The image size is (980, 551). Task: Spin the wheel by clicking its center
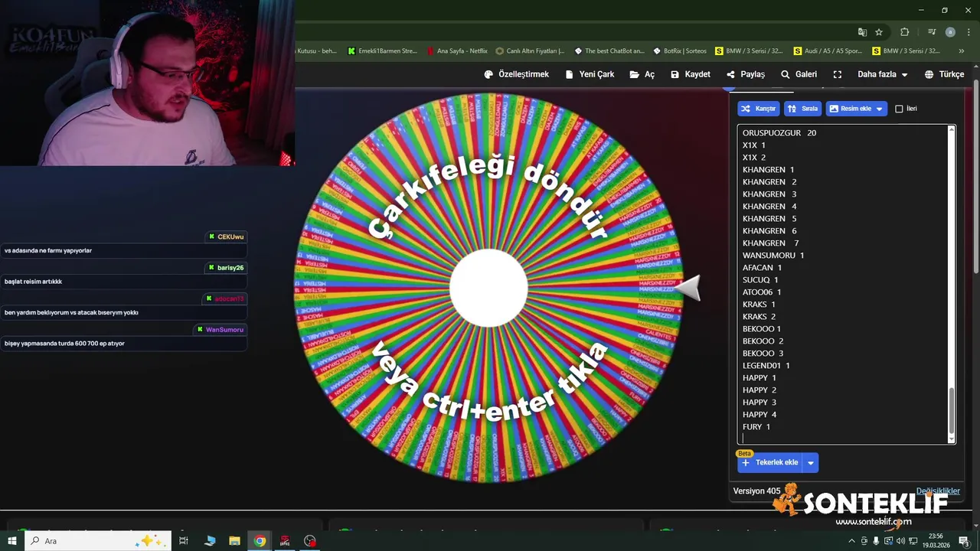(x=488, y=289)
